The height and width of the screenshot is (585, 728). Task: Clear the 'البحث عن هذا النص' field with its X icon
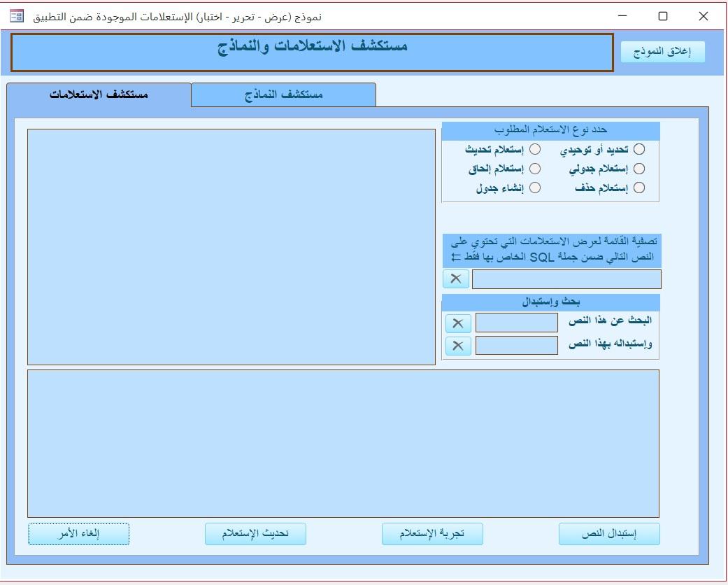tap(458, 324)
